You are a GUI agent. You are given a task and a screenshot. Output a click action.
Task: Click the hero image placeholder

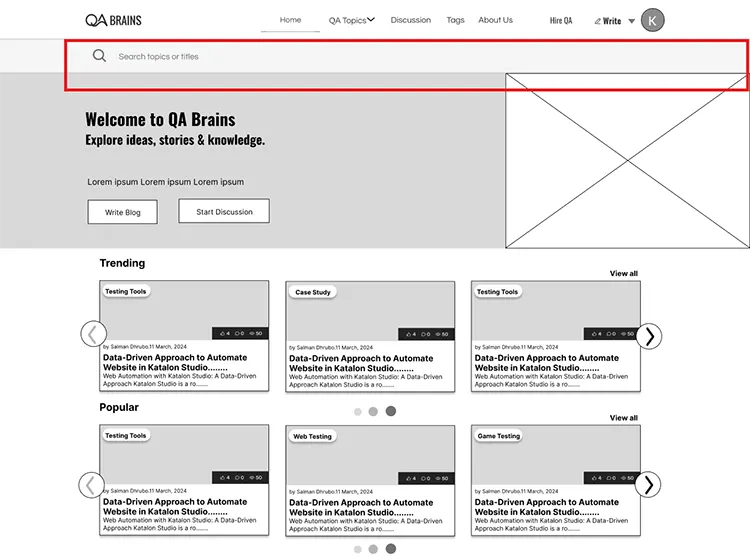[x=627, y=161]
